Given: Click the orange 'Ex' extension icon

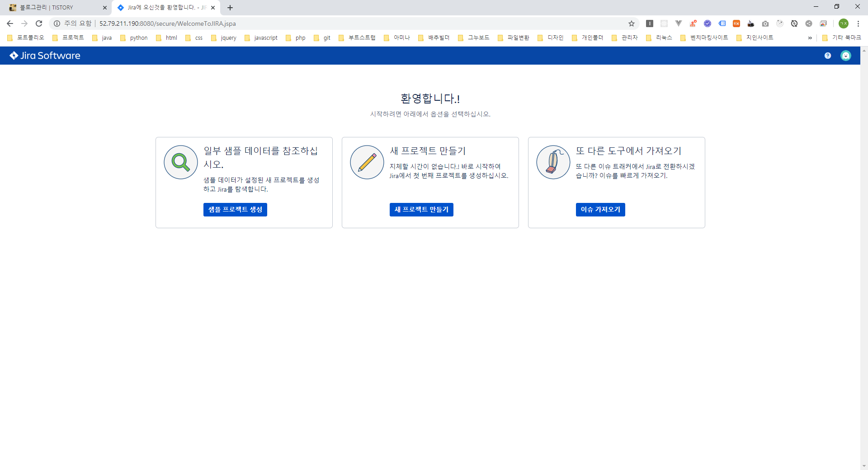Looking at the screenshot, I should (x=736, y=23).
